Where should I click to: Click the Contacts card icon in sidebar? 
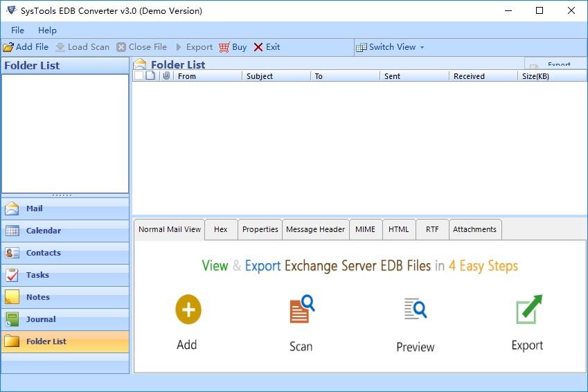(12, 253)
